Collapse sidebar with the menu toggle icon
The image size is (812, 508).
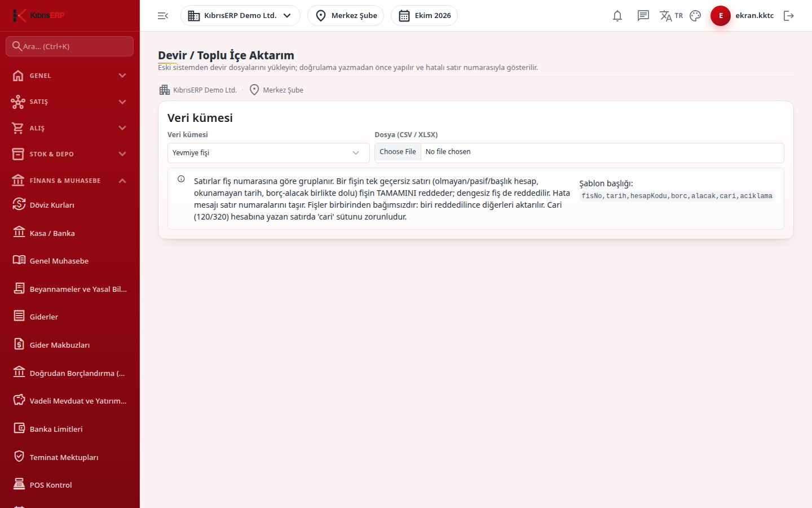(163, 16)
